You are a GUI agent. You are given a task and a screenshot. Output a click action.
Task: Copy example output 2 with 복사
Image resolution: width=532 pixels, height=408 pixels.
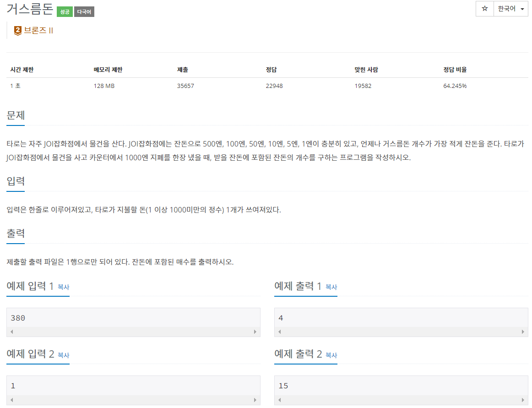click(x=331, y=355)
